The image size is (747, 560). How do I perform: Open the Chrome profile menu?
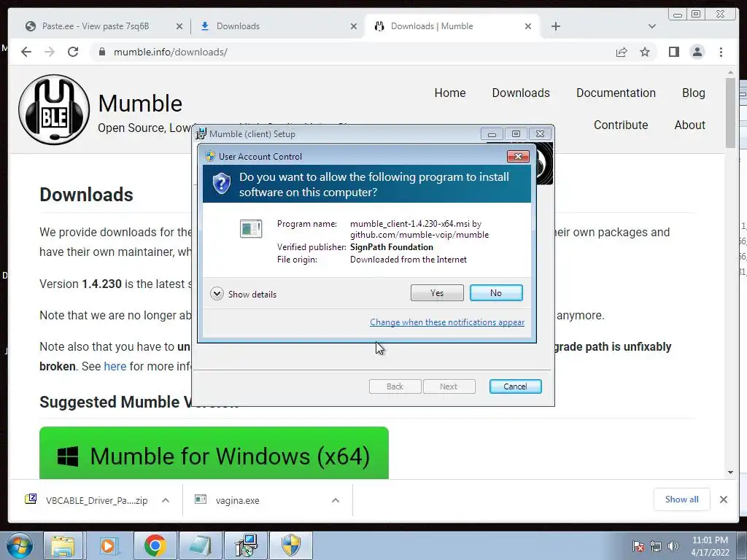coord(697,52)
